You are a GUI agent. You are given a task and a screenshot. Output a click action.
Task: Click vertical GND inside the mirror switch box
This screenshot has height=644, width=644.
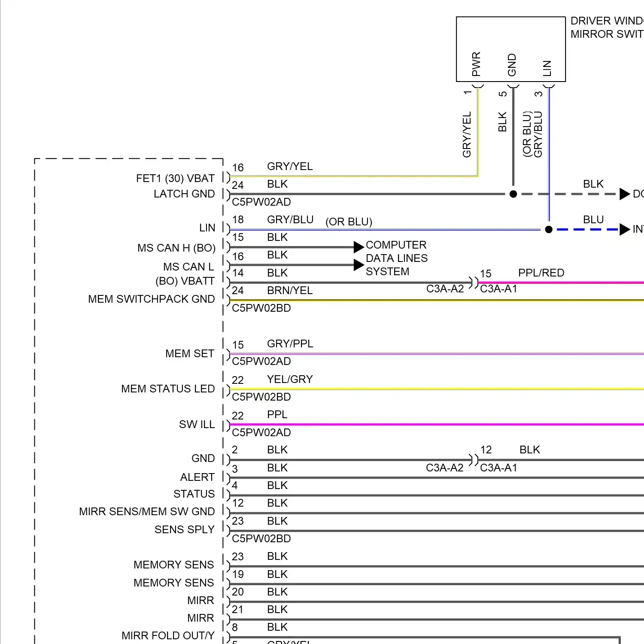click(x=512, y=65)
